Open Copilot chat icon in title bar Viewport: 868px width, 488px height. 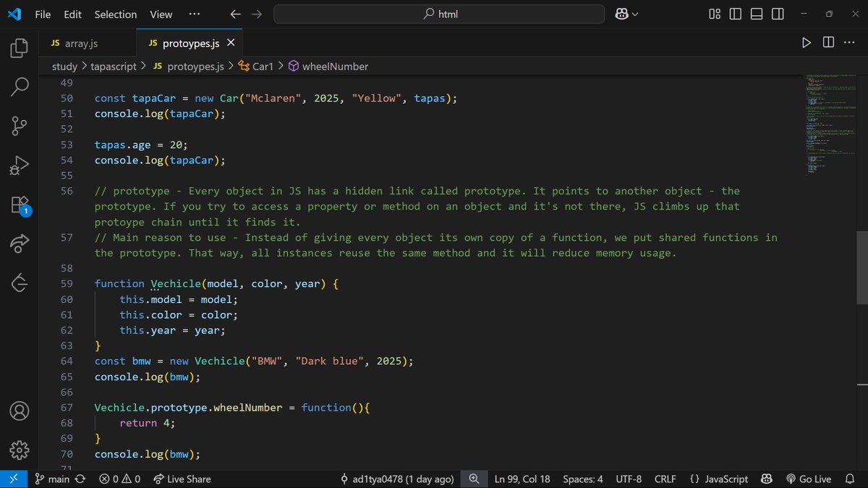coord(621,14)
